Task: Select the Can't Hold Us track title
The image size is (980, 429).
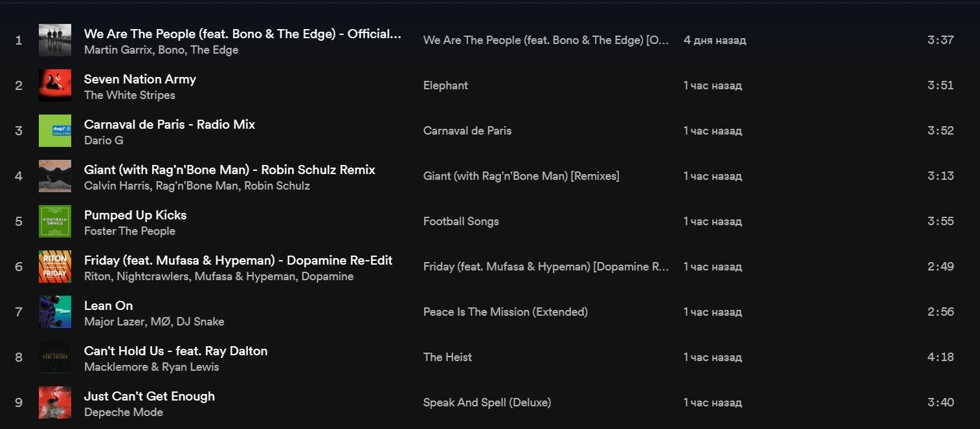Action: click(x=175, y=351)
